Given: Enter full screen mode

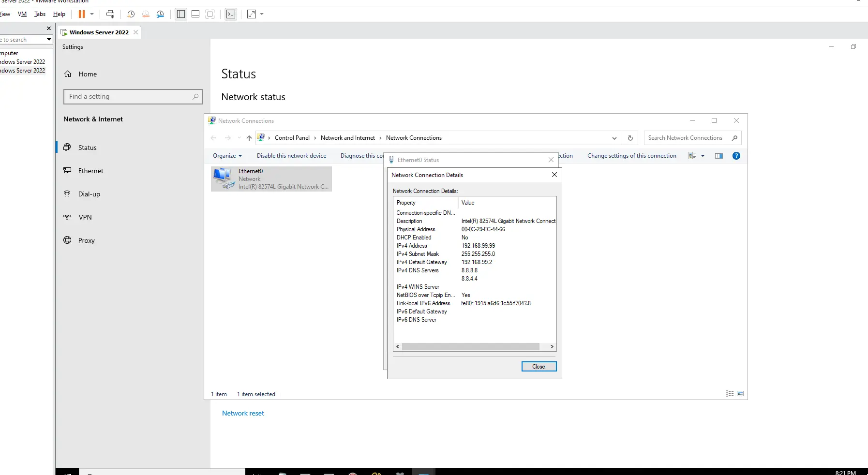Looking at the screenshot, I should click(210, 14).
